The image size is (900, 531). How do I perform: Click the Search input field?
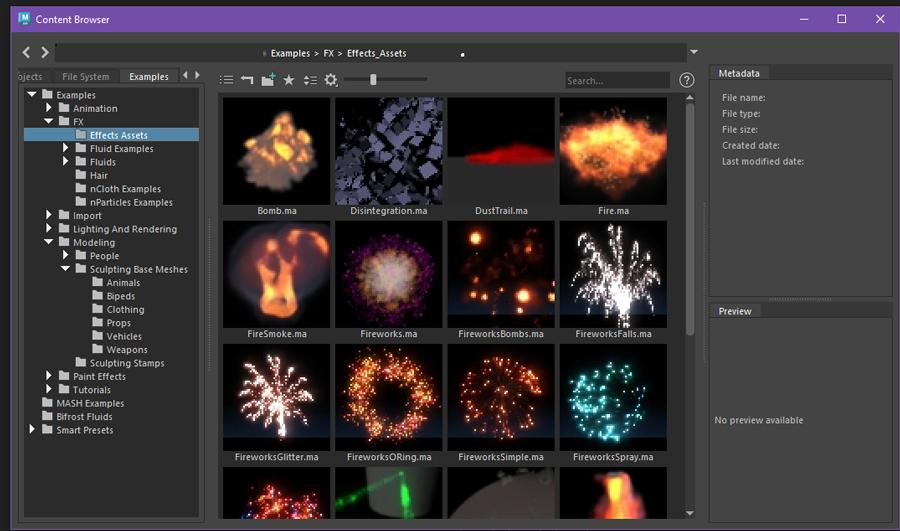coord(617,80)
